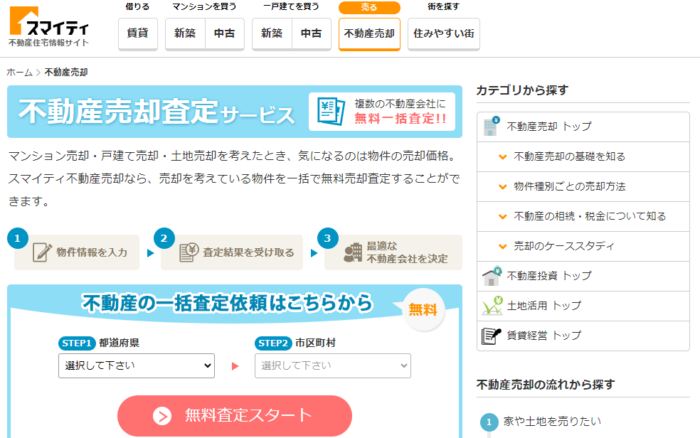Click the building icon beside 不動産売却 トップ

point(492,126)
